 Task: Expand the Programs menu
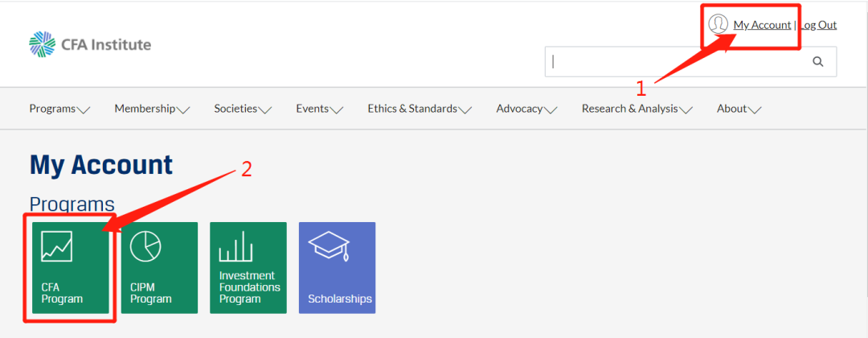59,109
